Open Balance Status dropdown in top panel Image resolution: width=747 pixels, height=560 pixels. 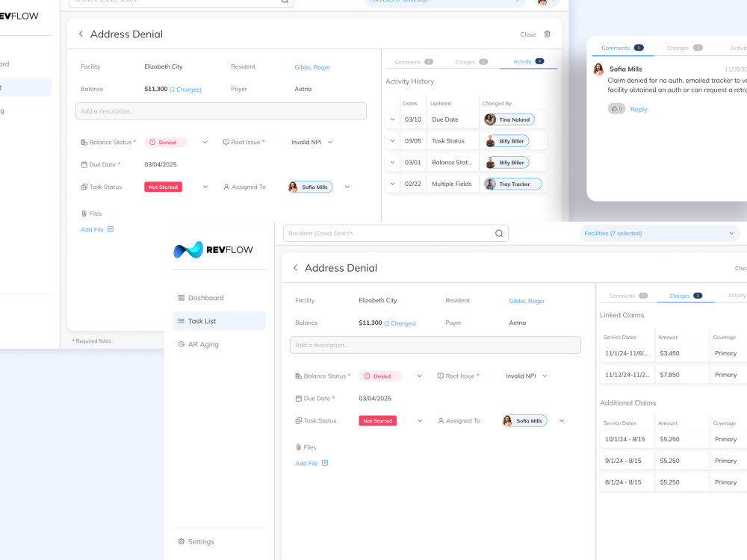pos(205,142)
